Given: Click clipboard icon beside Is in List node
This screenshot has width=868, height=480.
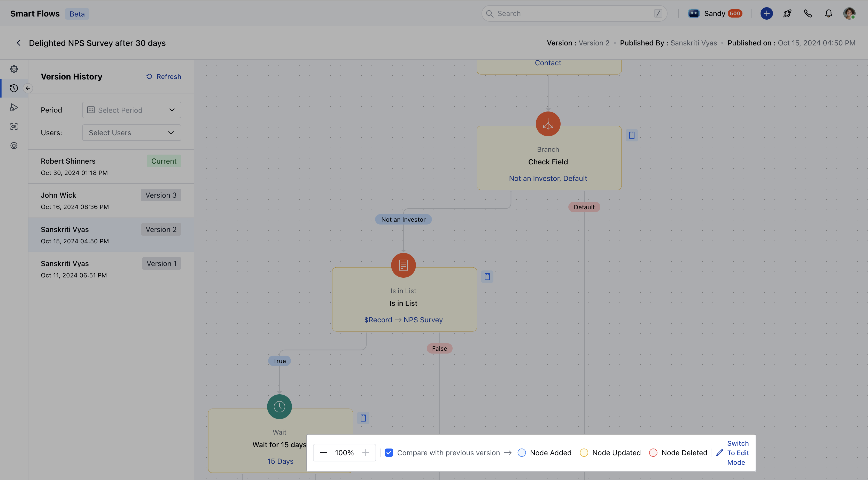Looking at the screenshot, I should coord(487,276).
